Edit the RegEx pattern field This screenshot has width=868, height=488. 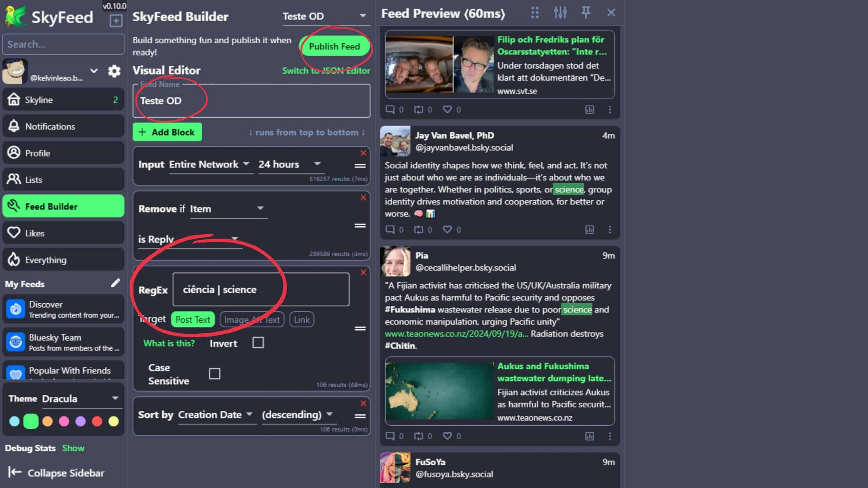261,289
